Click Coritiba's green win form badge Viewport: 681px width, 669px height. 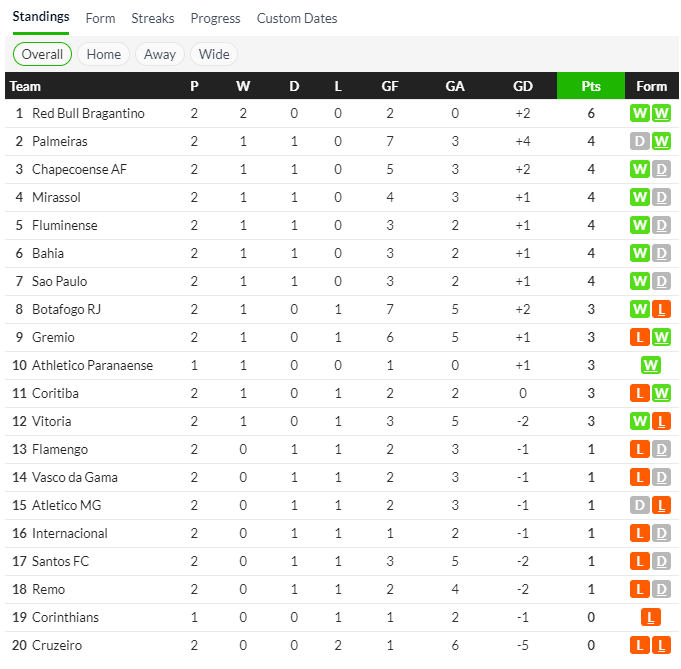[x=661, y=394]
